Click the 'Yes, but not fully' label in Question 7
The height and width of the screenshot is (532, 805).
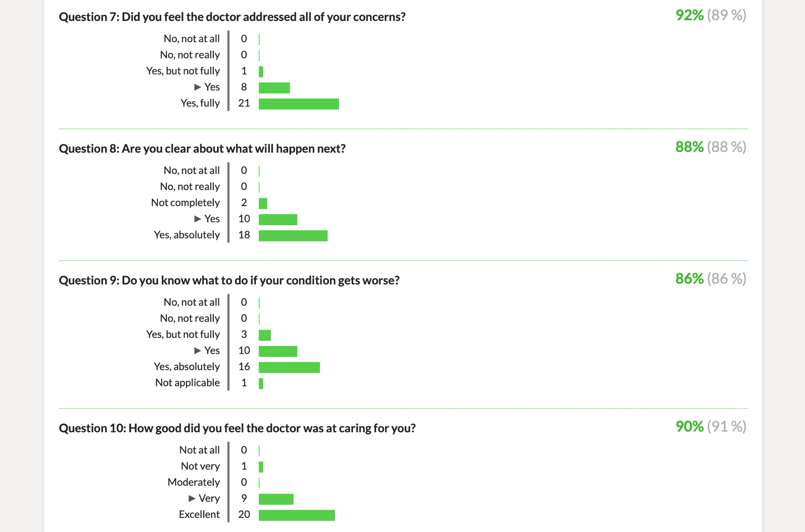click(183, 71)
